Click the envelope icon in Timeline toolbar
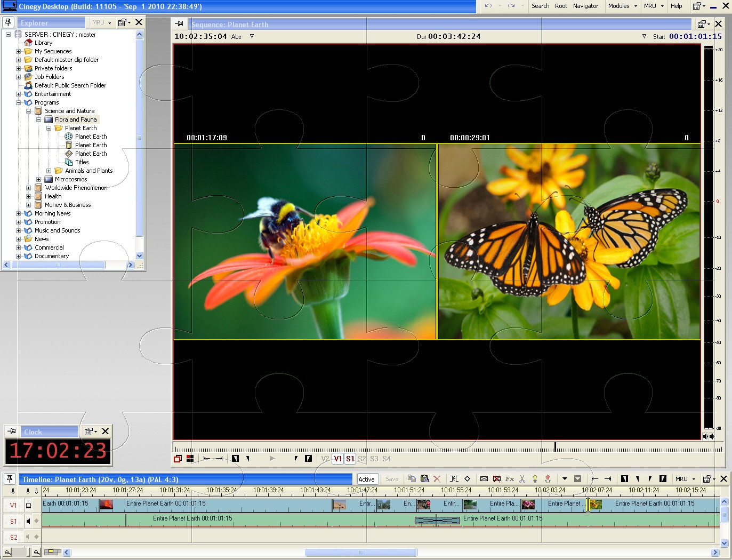Image resolution: width=732 pixels, height=560 pixels. [484, 479]
